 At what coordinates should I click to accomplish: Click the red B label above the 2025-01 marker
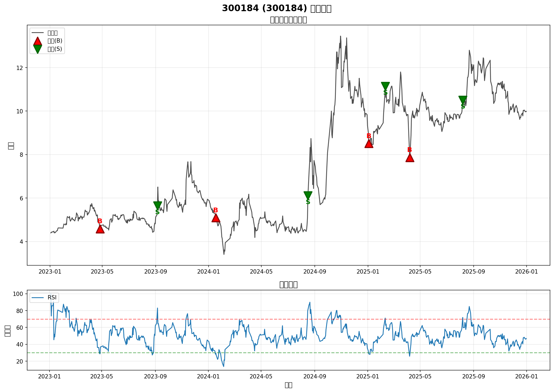pyautogui.click(x=369, y=136)
